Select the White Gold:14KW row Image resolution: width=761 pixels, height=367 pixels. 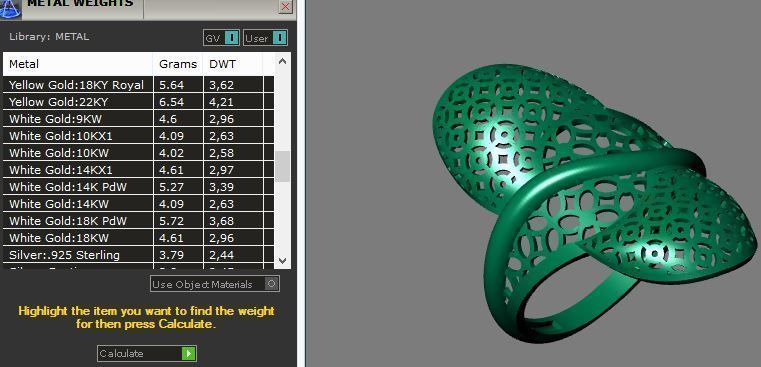click(x=138, y=204)
